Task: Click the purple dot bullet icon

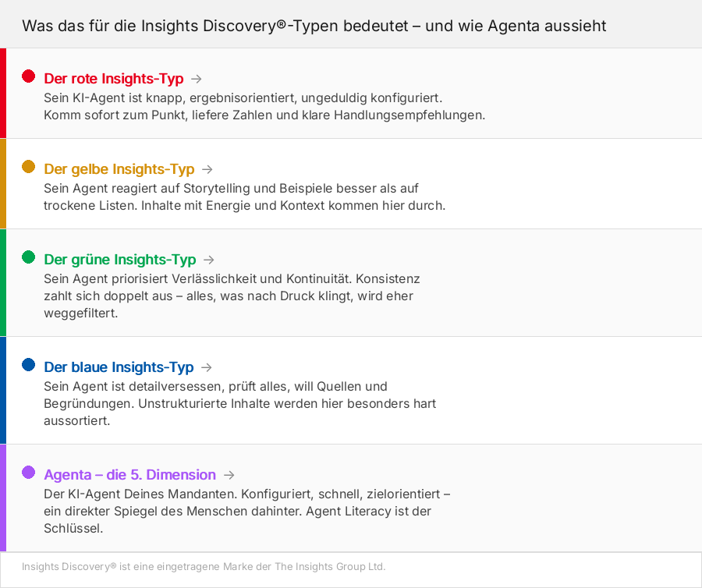Action: click(x=29, y=473)
